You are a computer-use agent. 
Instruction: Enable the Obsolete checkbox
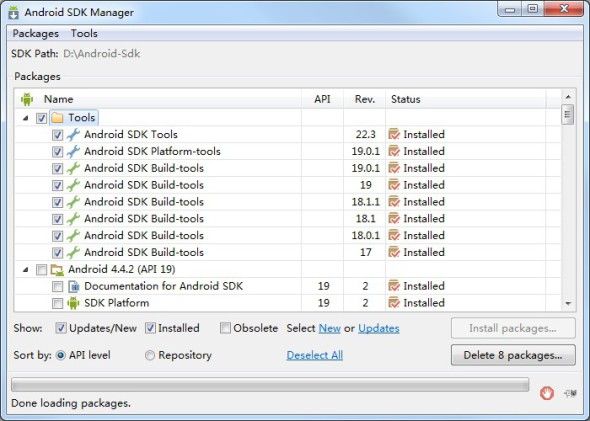click(225, 328)
